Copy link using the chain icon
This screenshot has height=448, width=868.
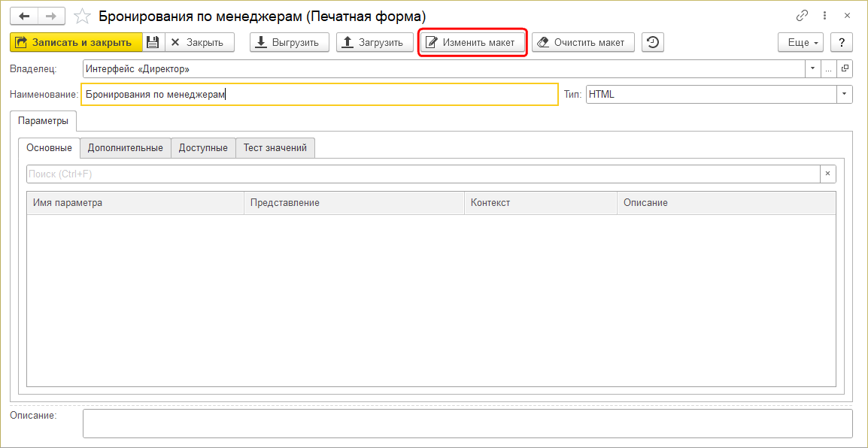pyautogui.click(x=802, y=16)
